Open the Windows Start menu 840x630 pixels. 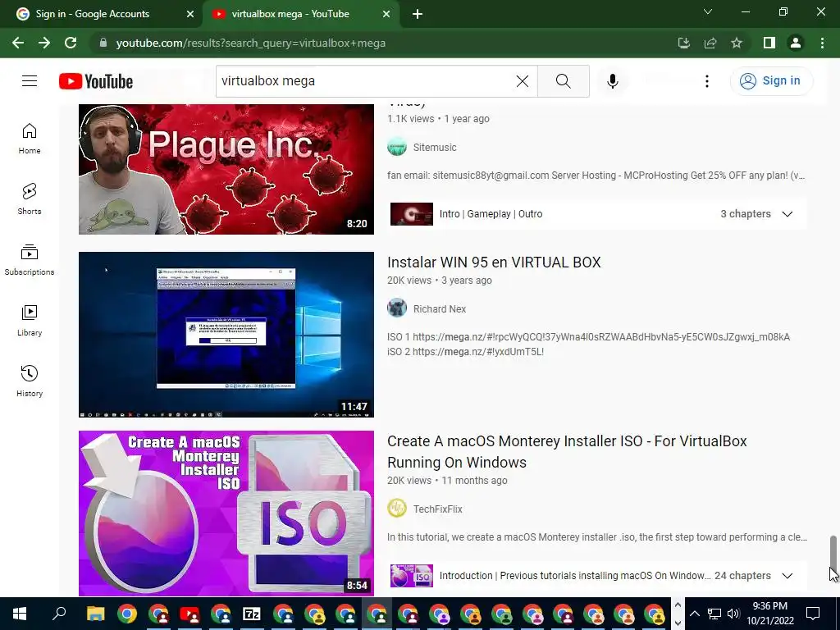tap(20, 614)
